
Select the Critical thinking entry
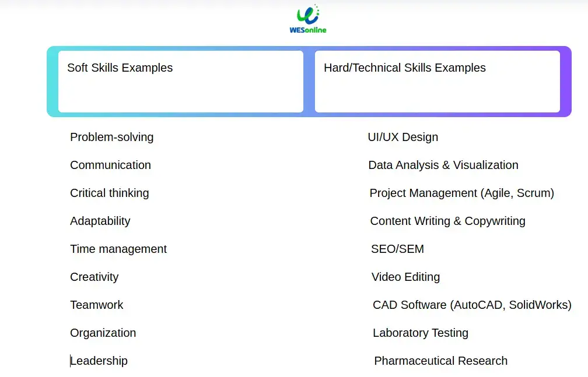[110, 193]
